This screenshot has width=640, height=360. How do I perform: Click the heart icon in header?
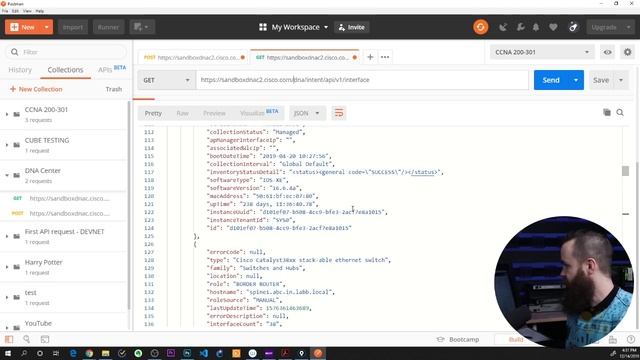pyautogui.click(x=553, y=27)
